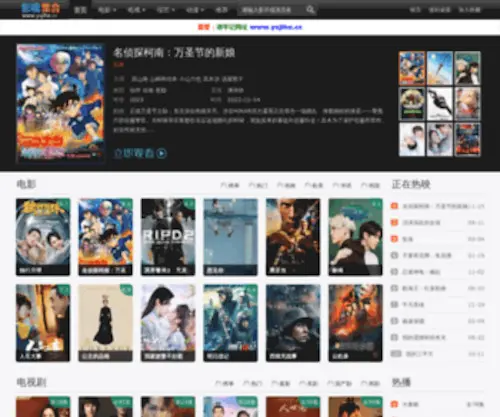
Task: Select black-and-white swirl thumbnail in banner grid
Action: click(x=440, y=104)
